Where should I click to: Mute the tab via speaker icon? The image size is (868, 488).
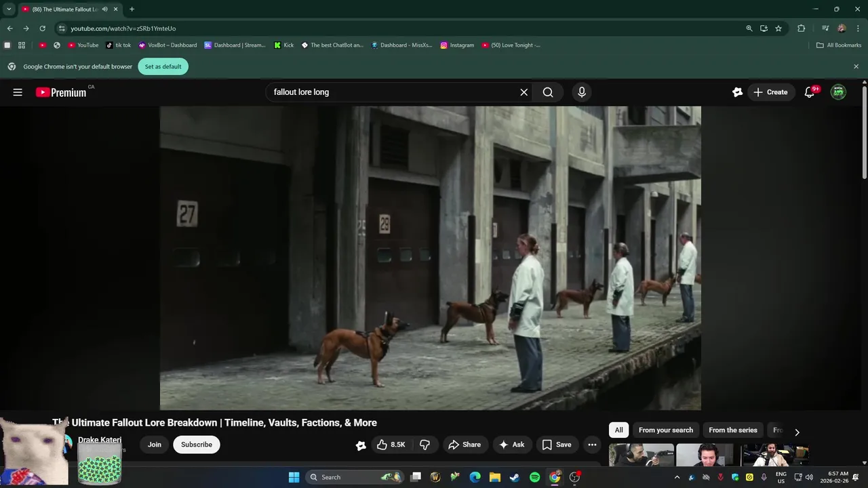click(x=105, y=9)
